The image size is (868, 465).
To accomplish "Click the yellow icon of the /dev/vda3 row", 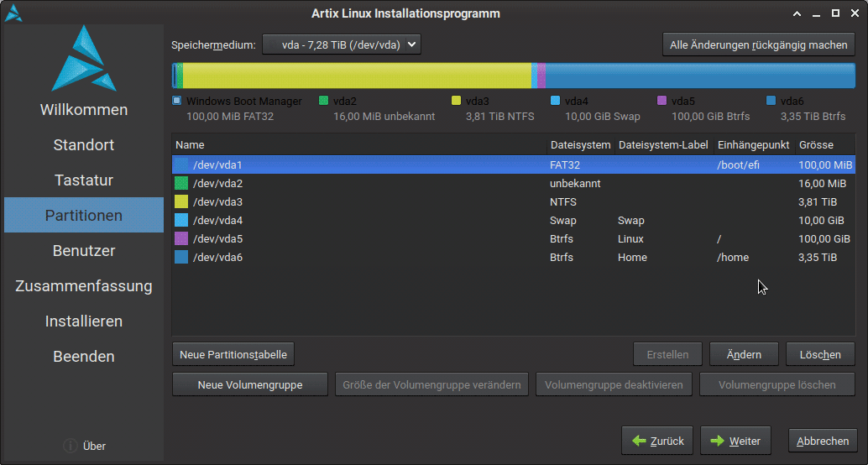I will (x=181, y=201).
